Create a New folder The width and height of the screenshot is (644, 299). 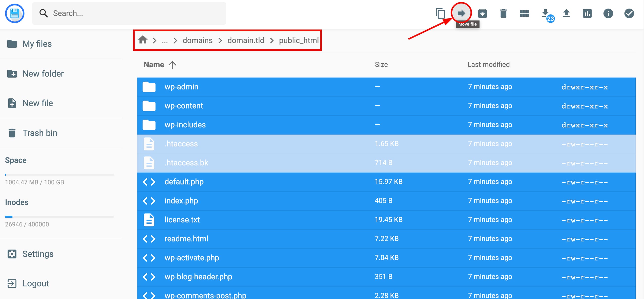pyautogui.click(x=43, y=74)
